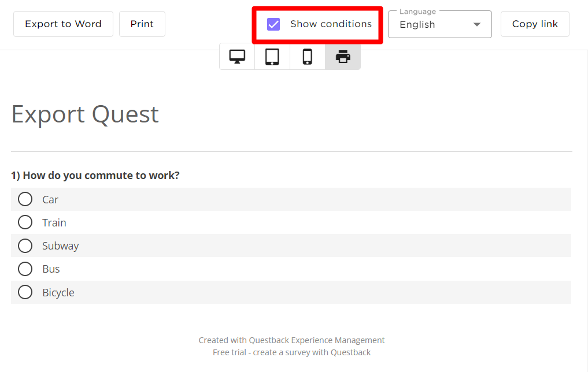Switch to desktop monitor preview
Viewport: 588px width, 372px height.
237,57
